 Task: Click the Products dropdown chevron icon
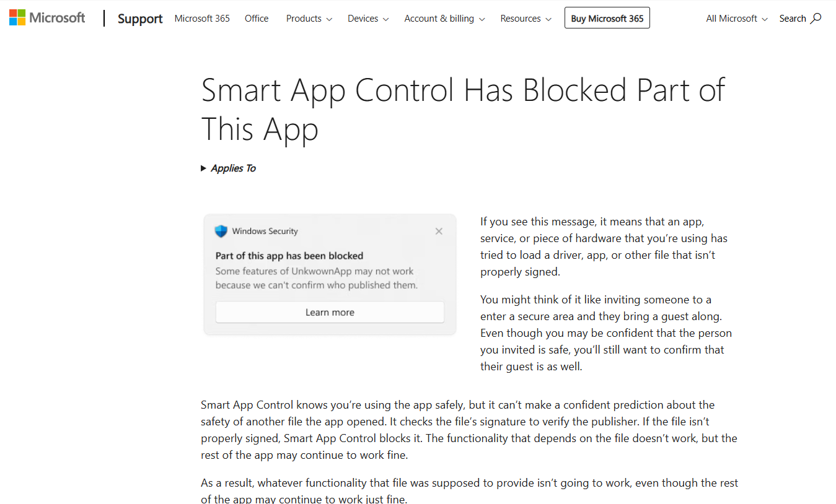330,19
